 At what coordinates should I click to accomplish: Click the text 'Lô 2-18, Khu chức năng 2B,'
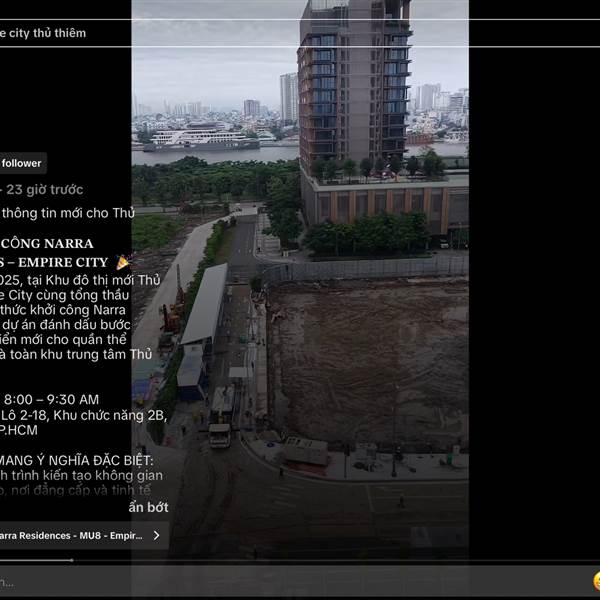[84, 415]
